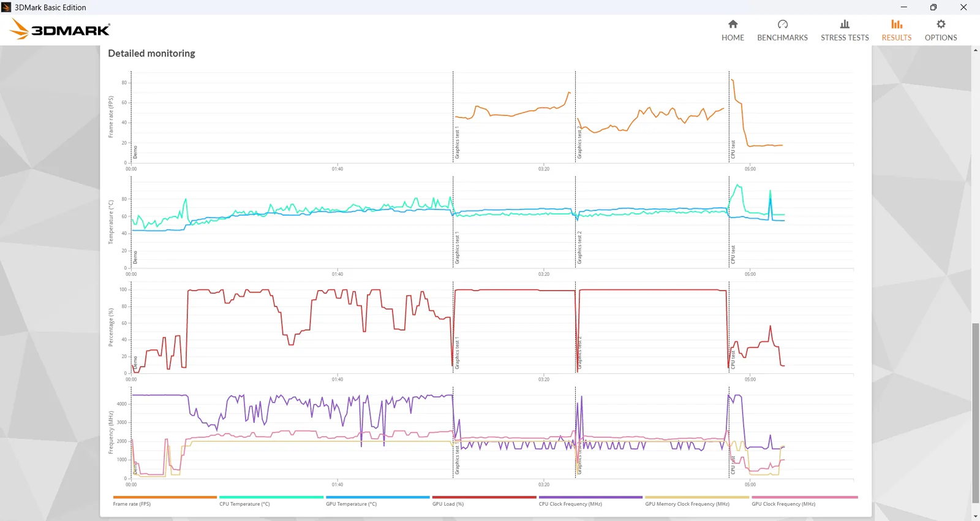Click the GPU Memory Clock Frequency yellow swatch
Viewport: 980px width, 521px height.
(697, 497)
